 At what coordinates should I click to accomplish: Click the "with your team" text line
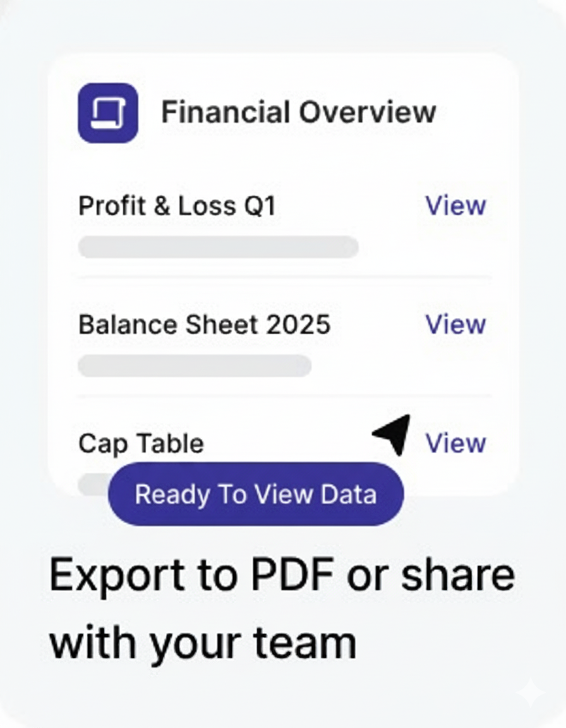[x=203, y=642]
